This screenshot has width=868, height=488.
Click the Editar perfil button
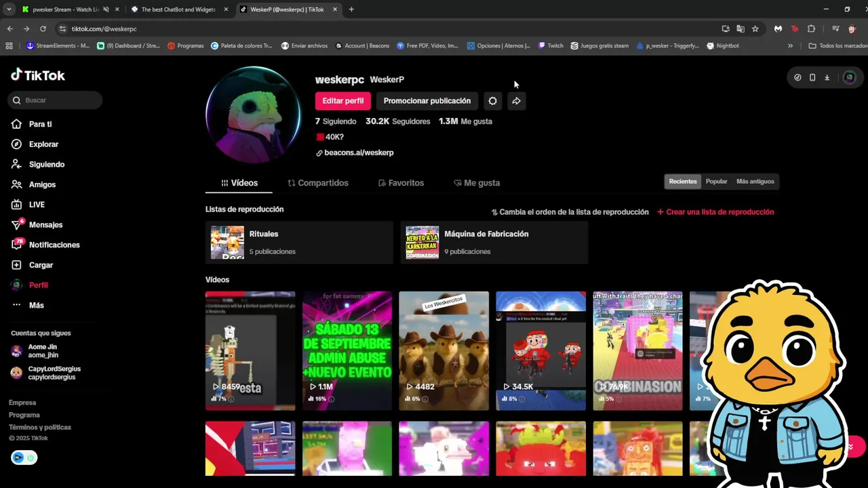click(342, 101)
